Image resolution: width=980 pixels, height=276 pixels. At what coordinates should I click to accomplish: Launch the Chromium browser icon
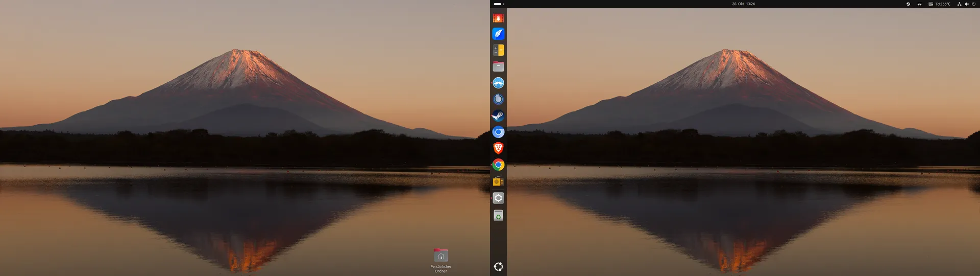[x=498, y=132]
